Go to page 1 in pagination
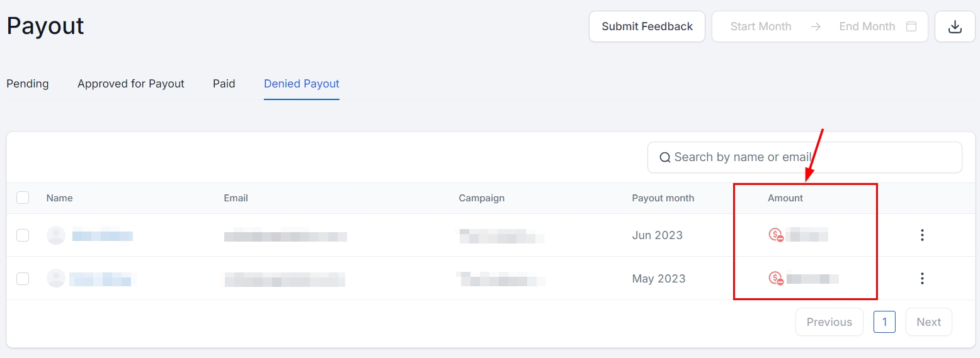 point(884,322)
